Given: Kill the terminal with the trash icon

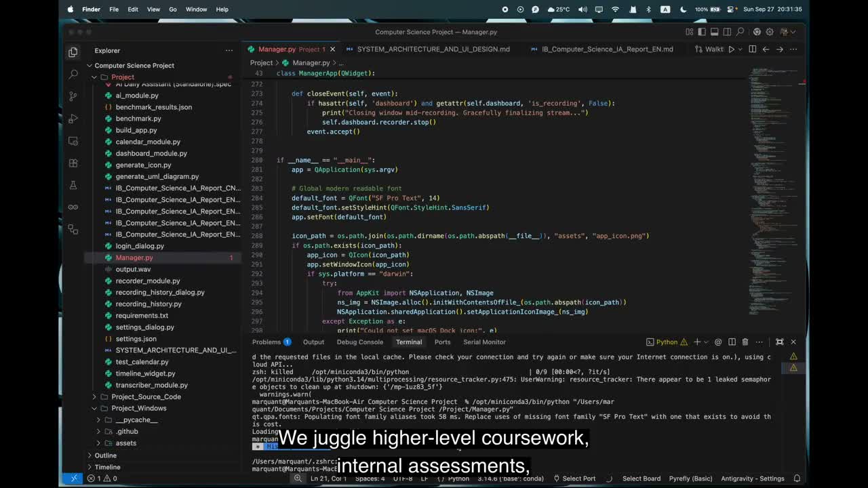Looking at the screenshot, I should [745, 342].
